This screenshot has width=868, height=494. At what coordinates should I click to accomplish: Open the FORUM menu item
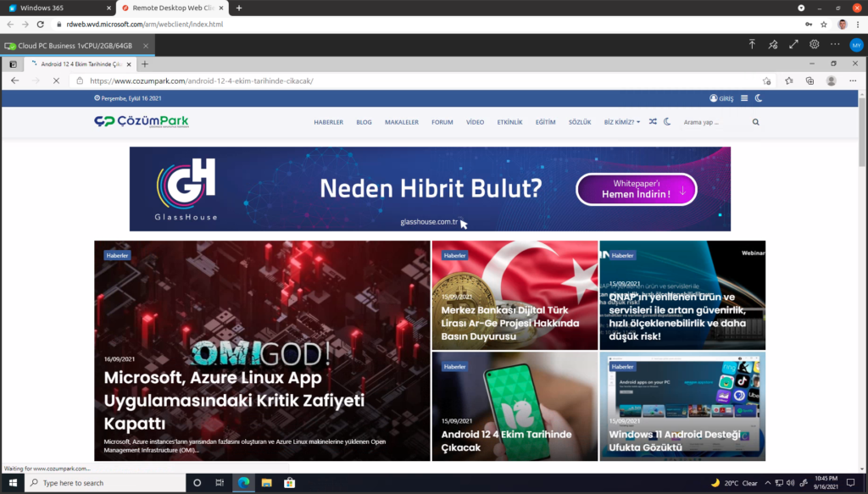442,122
